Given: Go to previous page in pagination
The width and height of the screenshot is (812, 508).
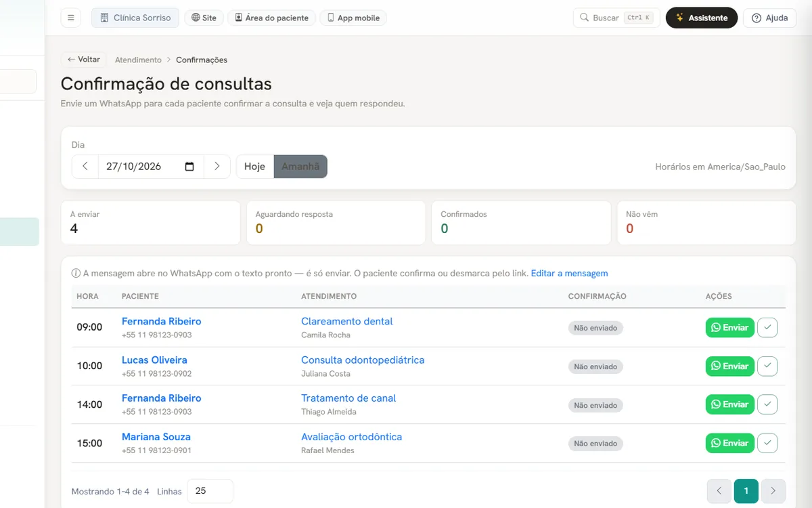Looking at the screenshot, I should [x=719, y=491].
